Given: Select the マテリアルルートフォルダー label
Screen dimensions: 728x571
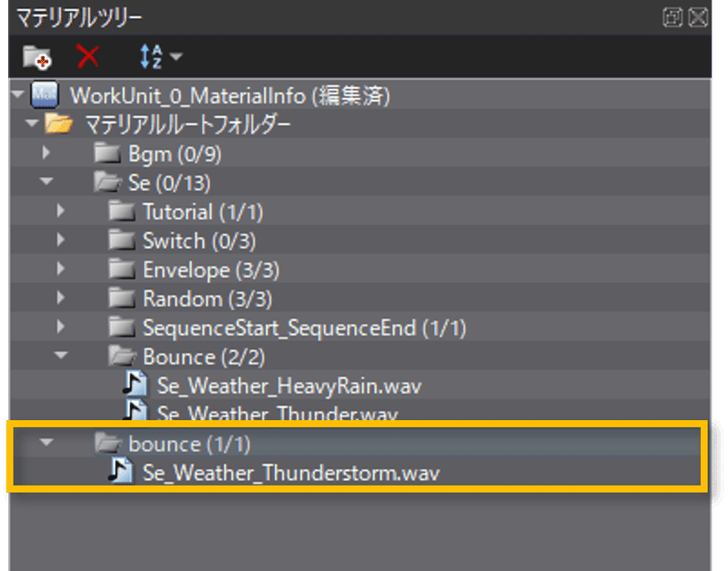Looking at the screenshot, I should click(x=187, y=125).
